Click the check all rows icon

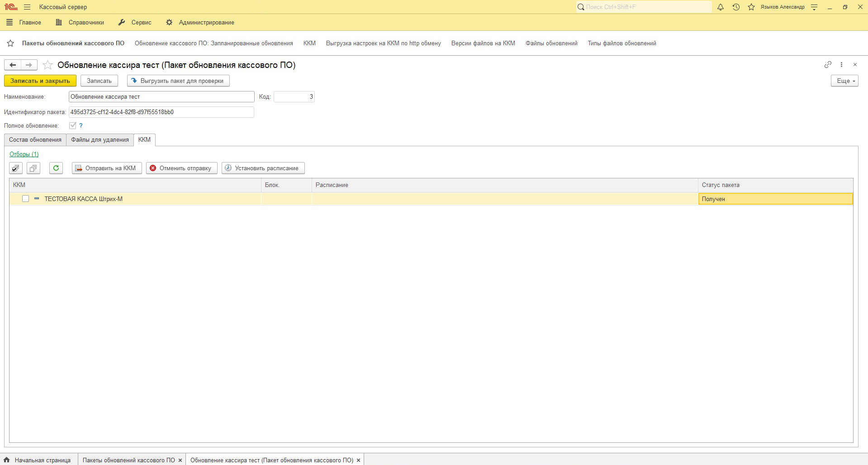16,168
